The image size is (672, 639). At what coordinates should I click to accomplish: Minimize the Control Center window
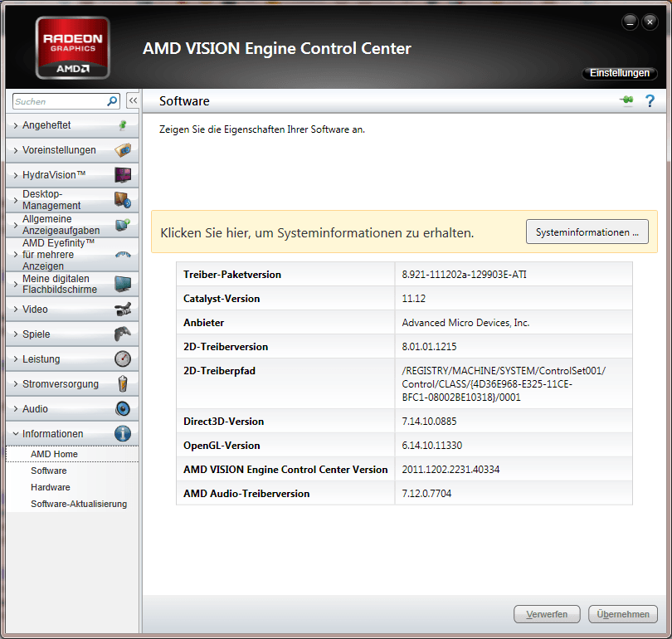click(x=630, y=22)
